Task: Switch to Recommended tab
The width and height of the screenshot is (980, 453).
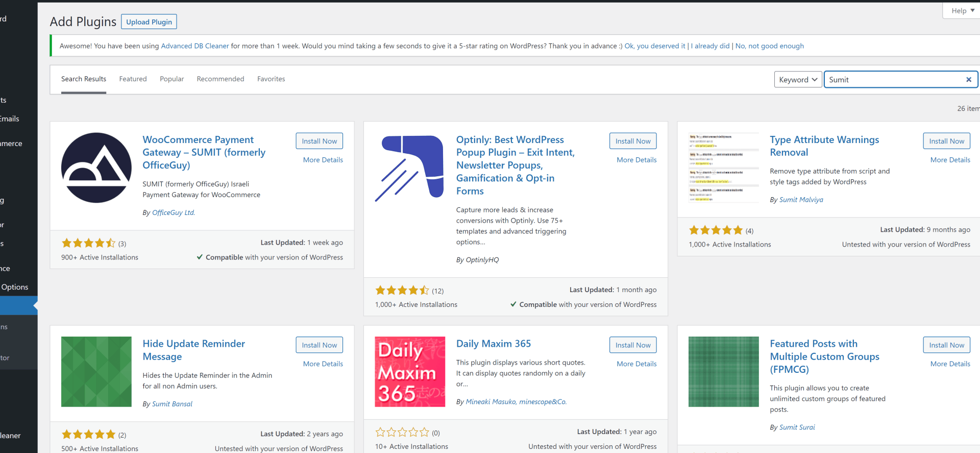Action: pyautogui.click(x=220, y=79)
